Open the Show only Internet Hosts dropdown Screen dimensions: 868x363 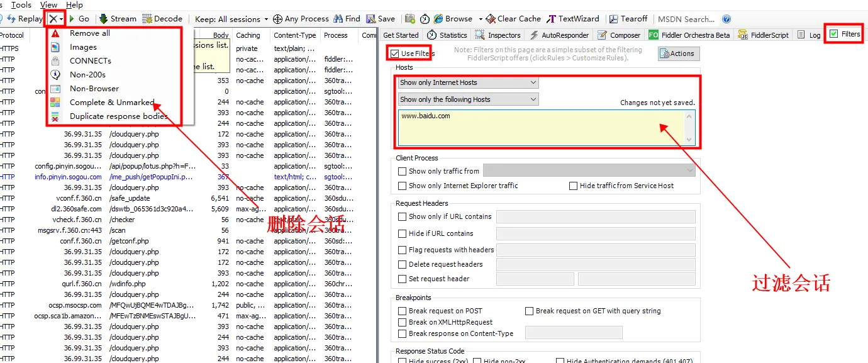(x=468, y=82)
